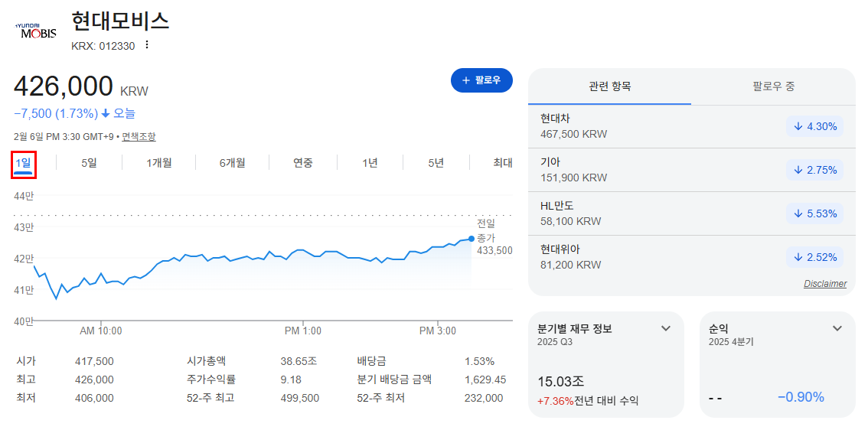Select the 5일 chart range tab
The image size is (868, 430).
click(x=89, y=163)
